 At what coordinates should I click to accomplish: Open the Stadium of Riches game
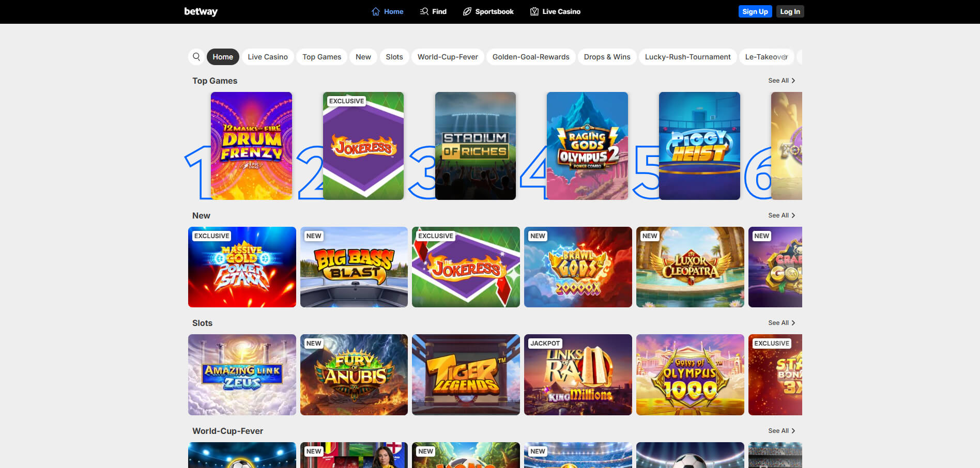476,146
